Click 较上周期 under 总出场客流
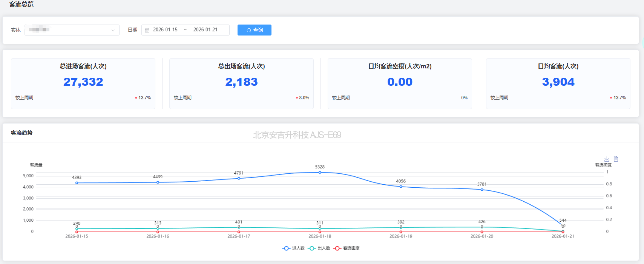 (182, 98)
